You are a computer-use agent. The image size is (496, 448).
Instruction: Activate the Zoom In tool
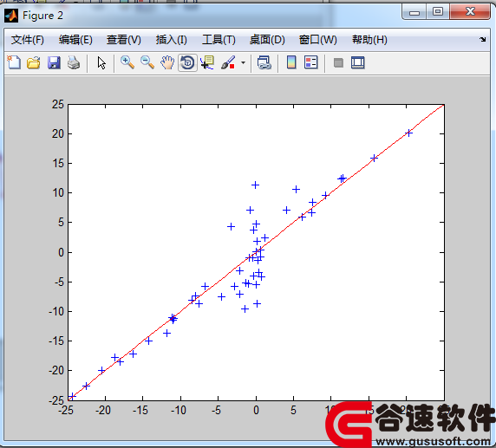click(127, 62)
